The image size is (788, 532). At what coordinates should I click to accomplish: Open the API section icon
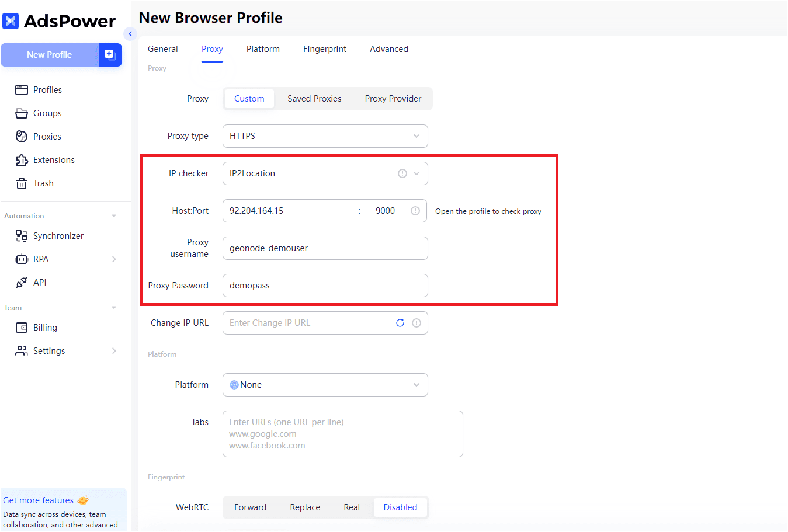pyautogui.click(x=22, y=282)
